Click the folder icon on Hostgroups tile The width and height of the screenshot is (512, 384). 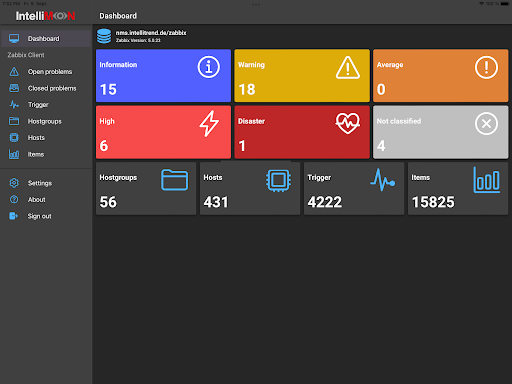(175, 180)
